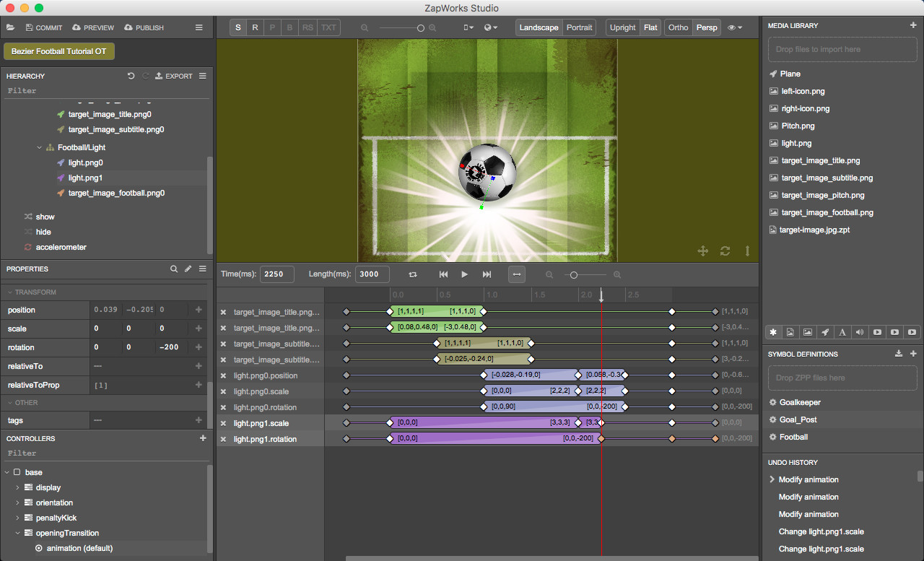Select the Scale (S) transform mode

pyautogui.click(x=237, y=27)
